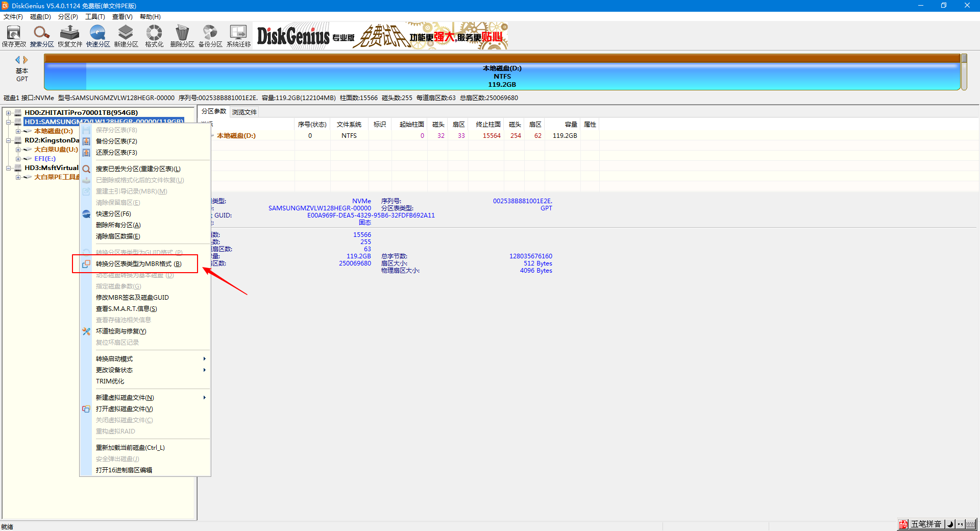Choose 坏道检测与修复(Y) menu item
This screenshot has width=980, height=531.
tap(145, 331)
